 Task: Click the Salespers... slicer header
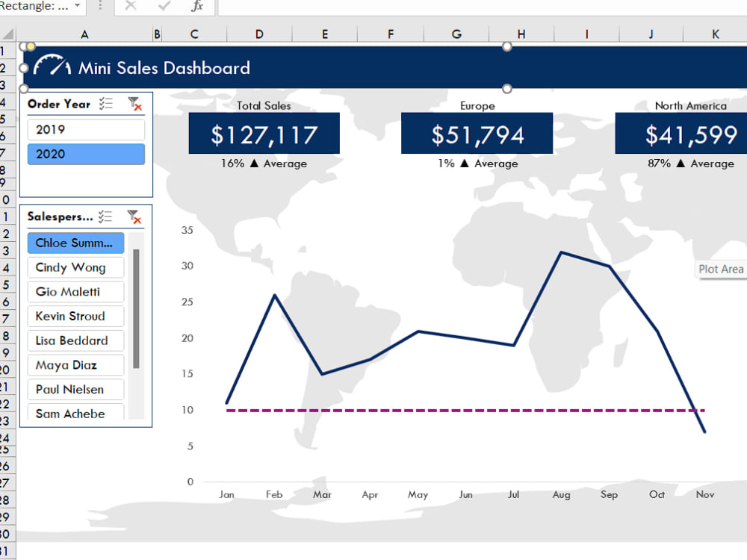pos(60,217)
